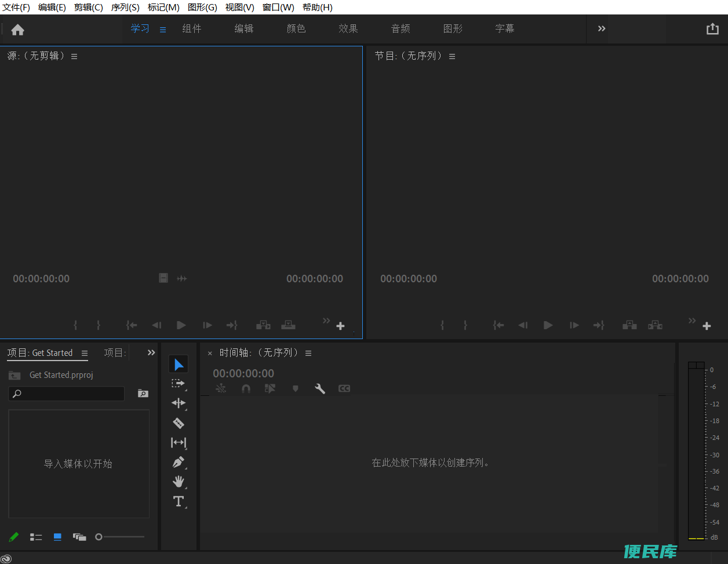Switch the project panel to list view

pyautogui.click(x=36, y=537)
